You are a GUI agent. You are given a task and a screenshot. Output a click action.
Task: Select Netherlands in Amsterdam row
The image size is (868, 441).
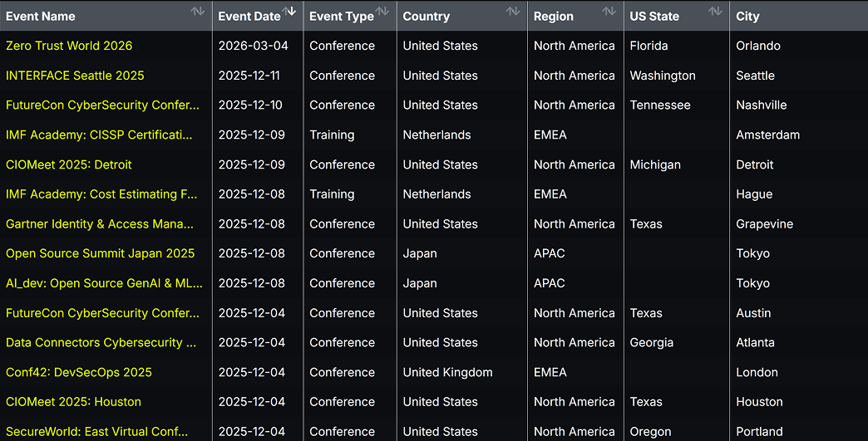436,135
